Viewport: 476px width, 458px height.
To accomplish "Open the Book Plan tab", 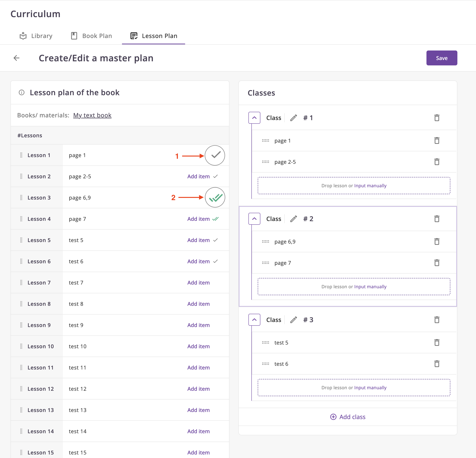I will pos(92,36).
